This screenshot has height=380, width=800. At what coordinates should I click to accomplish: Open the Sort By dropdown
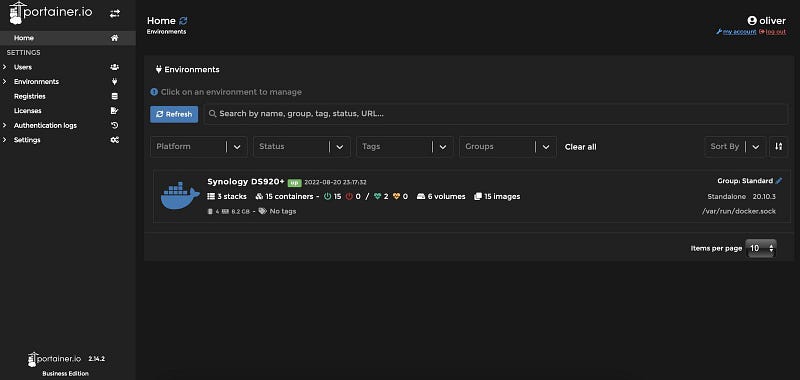click(x=735, y=146)
